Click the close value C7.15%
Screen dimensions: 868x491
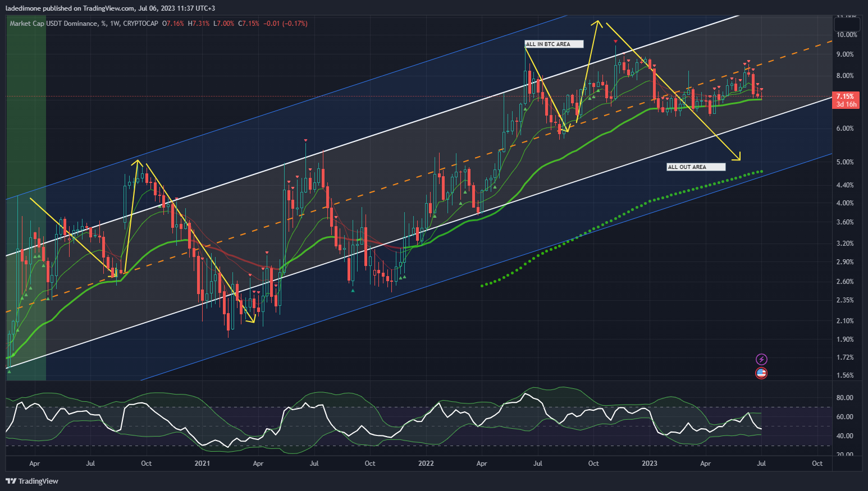(249, 24)
